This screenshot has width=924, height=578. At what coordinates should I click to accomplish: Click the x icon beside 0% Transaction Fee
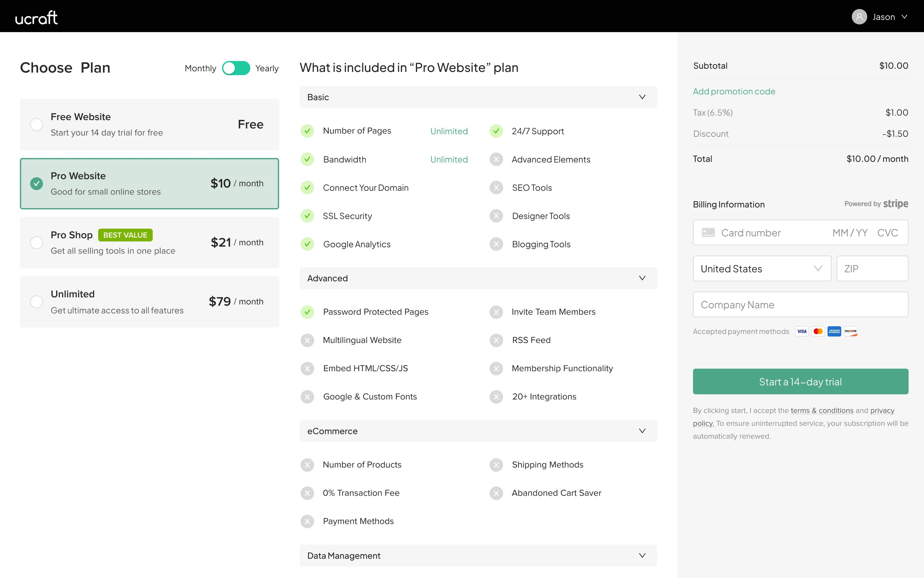[x=307, y=493]
